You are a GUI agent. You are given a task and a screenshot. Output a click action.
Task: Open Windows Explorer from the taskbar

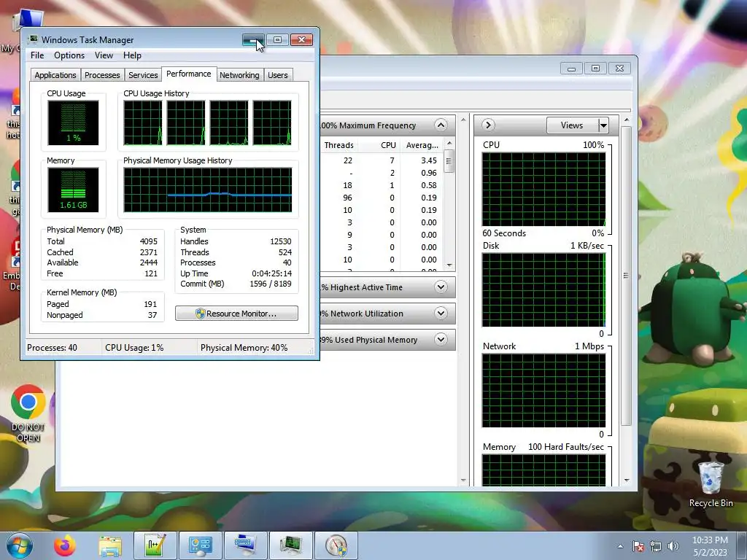[x=110, y=545]
